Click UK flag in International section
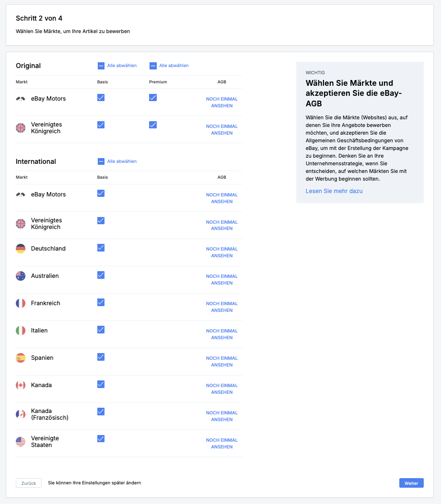This screenshot has width=441, height=504. pyautogui.click(x=21, y=224)
